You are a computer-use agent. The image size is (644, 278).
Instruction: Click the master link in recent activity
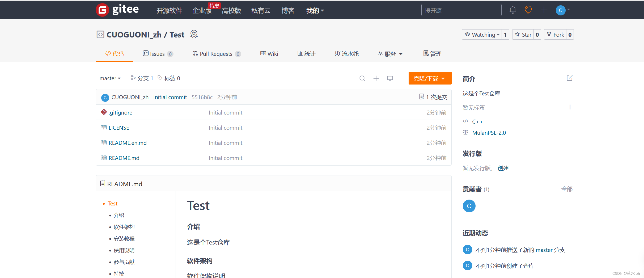click(544, 250)
